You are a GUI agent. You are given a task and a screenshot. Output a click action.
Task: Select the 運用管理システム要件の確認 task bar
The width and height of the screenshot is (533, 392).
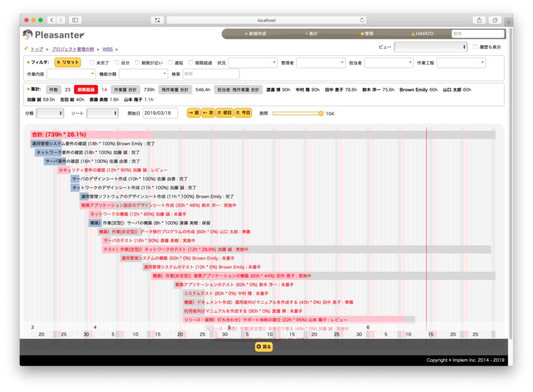(x=46, y=144)
